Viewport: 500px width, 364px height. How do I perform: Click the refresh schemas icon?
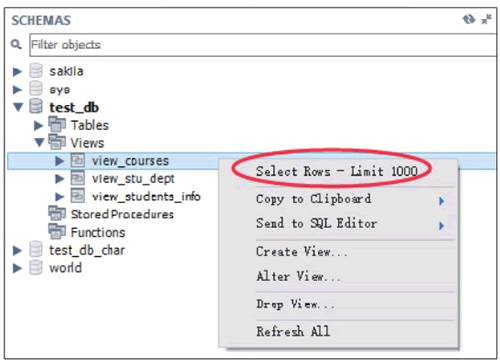(x=469, y=20)
